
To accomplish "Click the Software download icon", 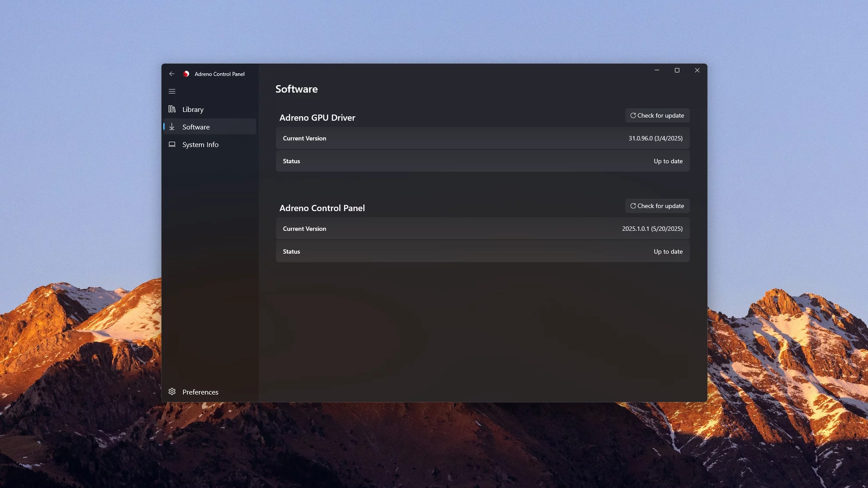I will click(172, 127).
